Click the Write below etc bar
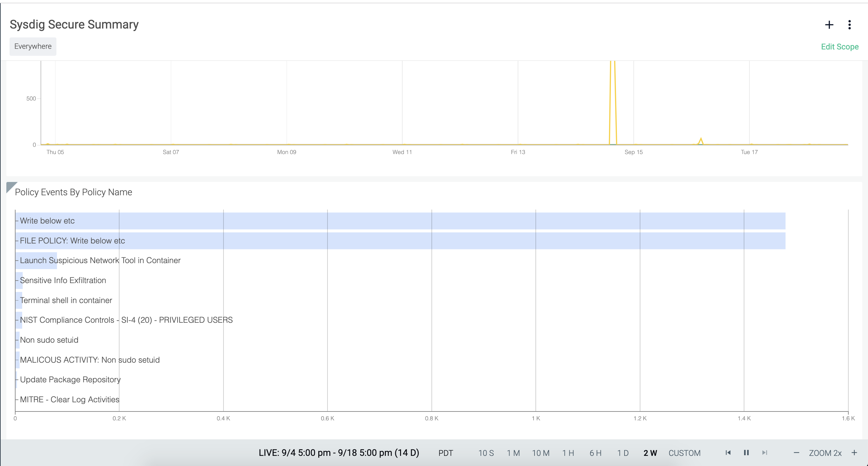868x466 pixels. [x=400, y=221]
